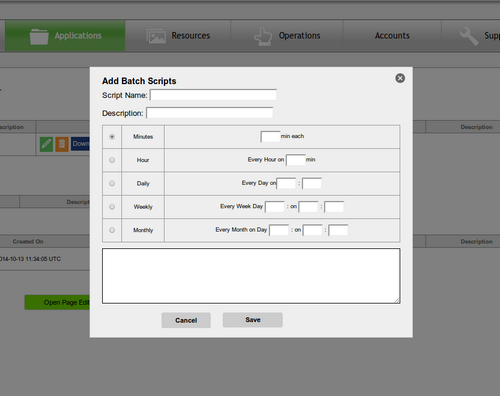Click the Every Day minute input box
This screenshot has width=500, height=396.
[x=312, y=183]
